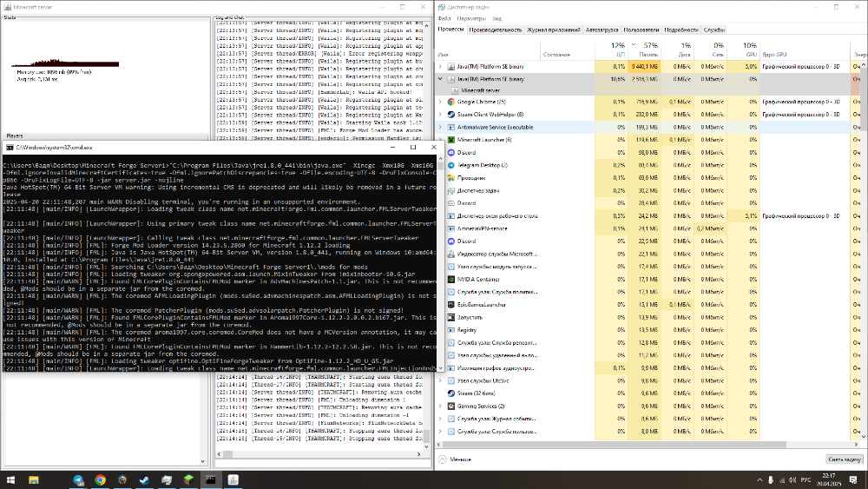Expand first Java(TM) Platform SE binary row
Screen dimensions: 868x489
tap(441, 67)
